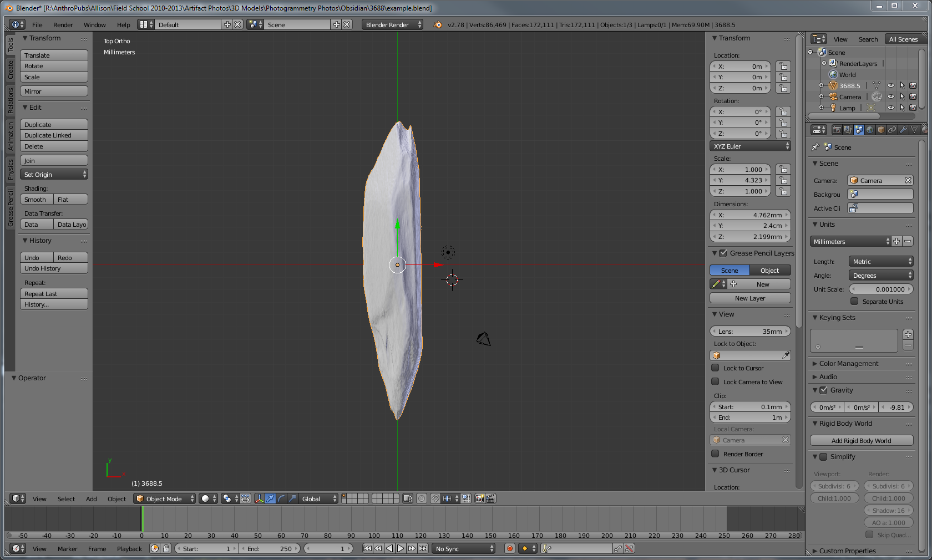932x560 pixels.
Task: Switch to World properties globe icon
Action: tap(870, 130)
